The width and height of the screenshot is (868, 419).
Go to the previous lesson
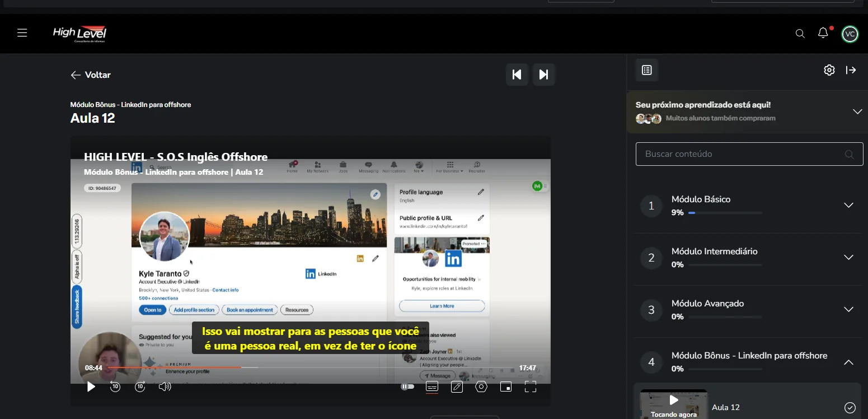point(517,75)
